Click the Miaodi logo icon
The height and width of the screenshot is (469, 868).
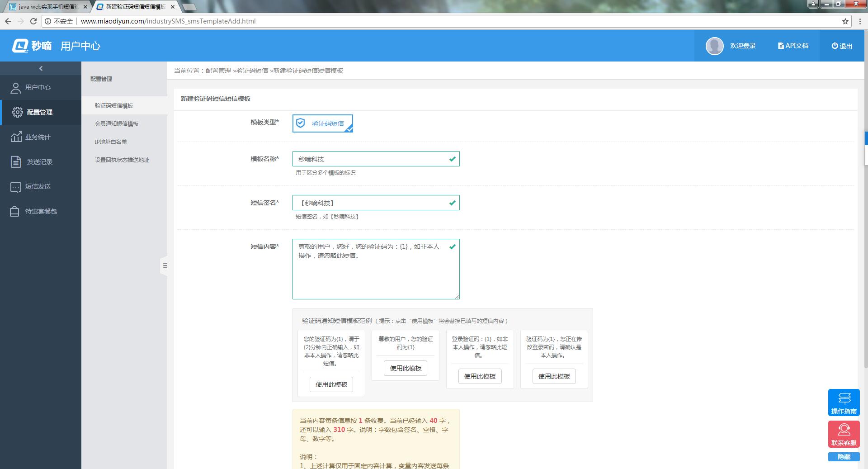(x=20, y=46)
